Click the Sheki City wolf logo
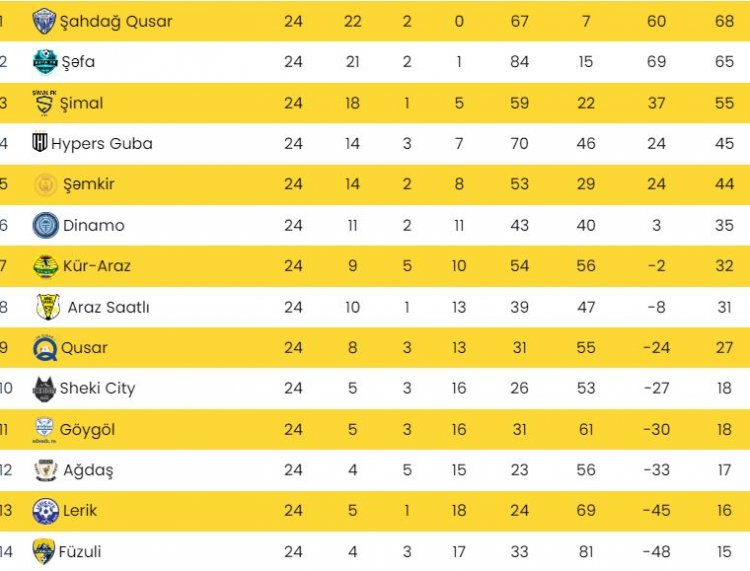 [43, 388]
